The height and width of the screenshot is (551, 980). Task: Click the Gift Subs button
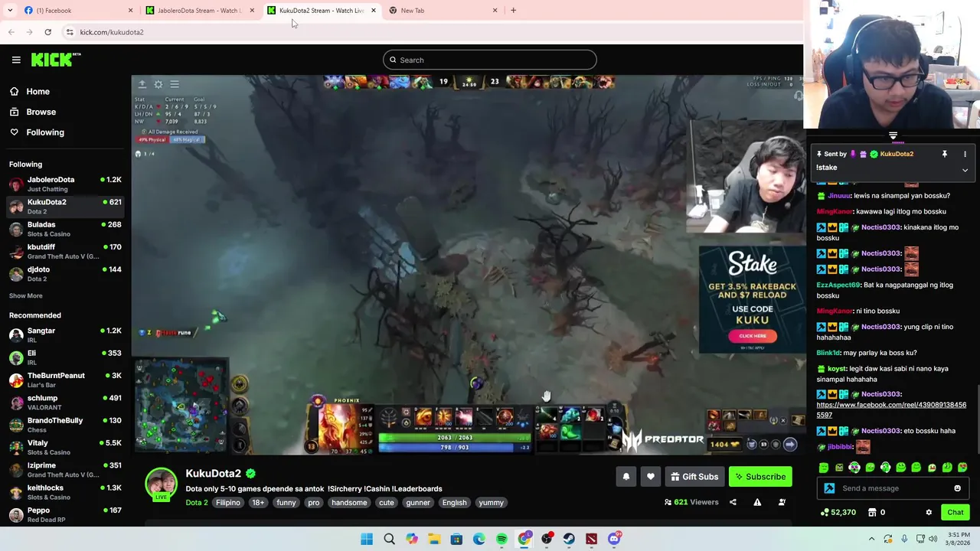(694, 477)
